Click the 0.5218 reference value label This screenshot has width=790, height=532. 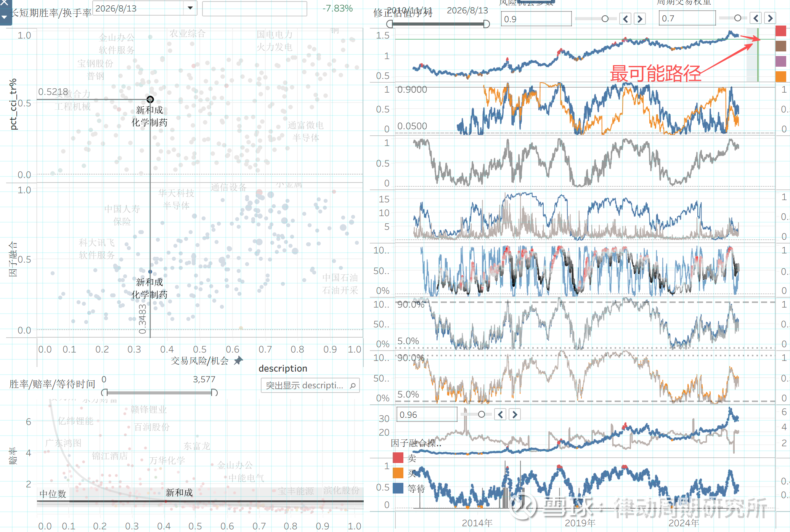point(53,92)
